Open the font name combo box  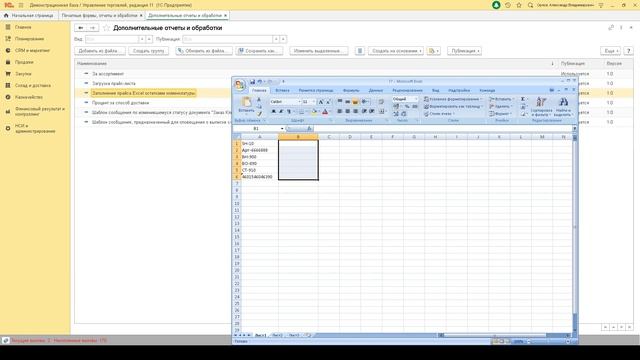tap(285, 102)
